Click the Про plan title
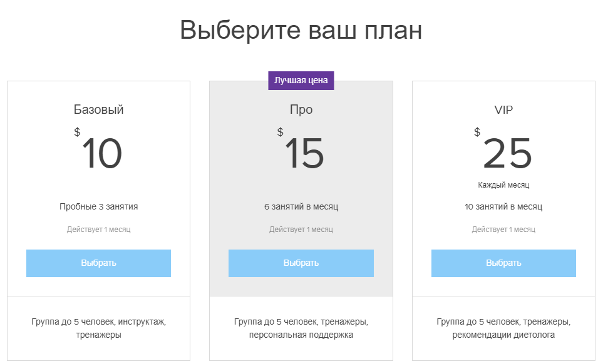Image resolution: width=603 pixels, height=364 pixels. coord(301,110)
